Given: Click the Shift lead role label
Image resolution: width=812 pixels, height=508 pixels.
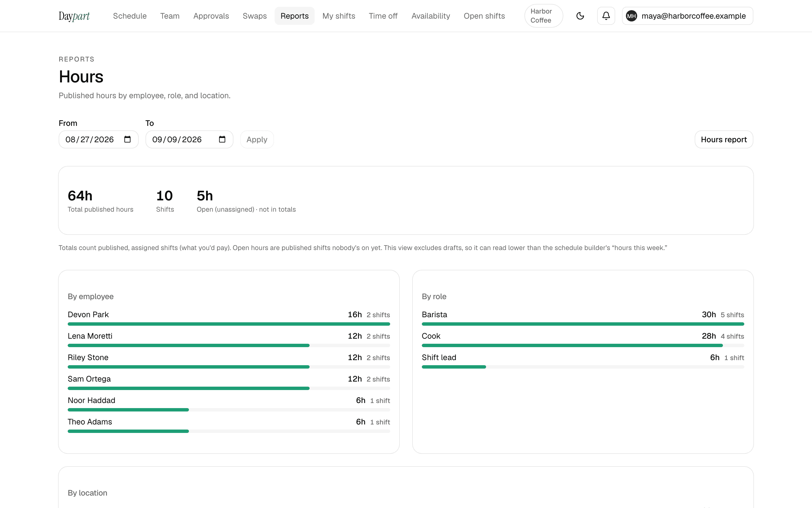Looking at the screenshot, I should [439, 358].
